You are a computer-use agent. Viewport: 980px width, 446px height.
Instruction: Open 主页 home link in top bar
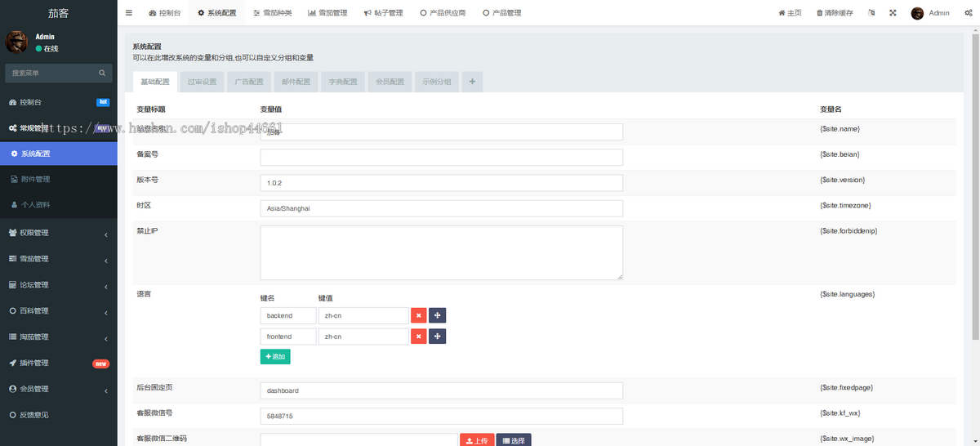790,13
